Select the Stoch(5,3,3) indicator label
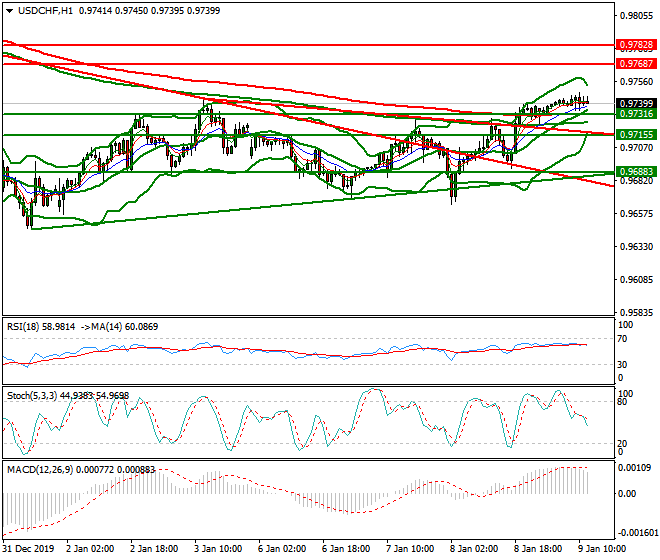 [x=32, y=396]
